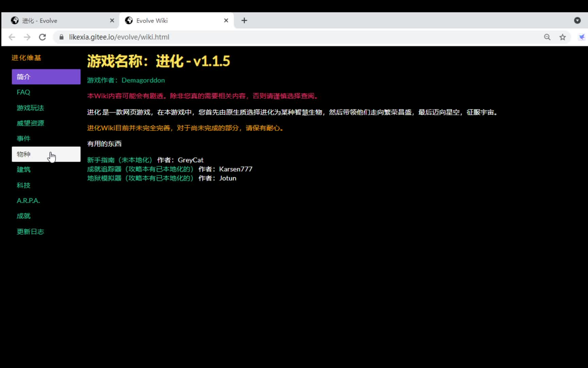Select the Evolve Wiki tab
The height and width of the screenshot is (368, 588).
pos(176,20)
